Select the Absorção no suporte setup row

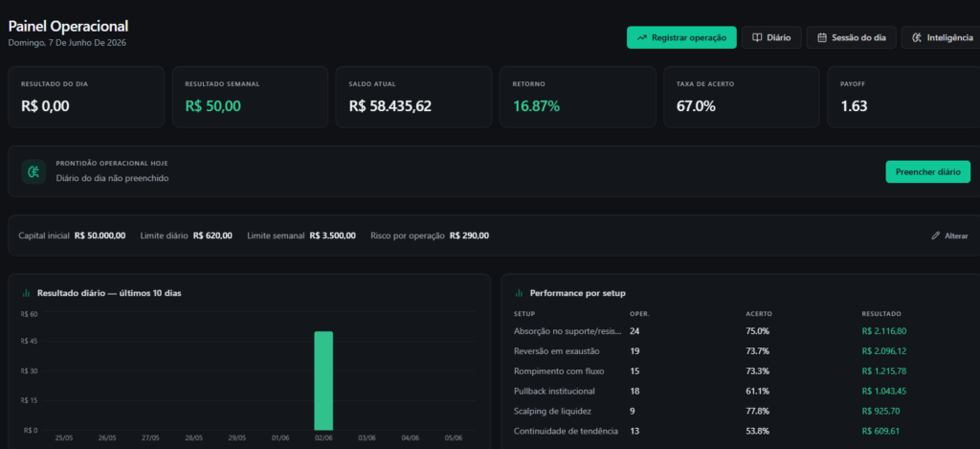click(742, 331)
